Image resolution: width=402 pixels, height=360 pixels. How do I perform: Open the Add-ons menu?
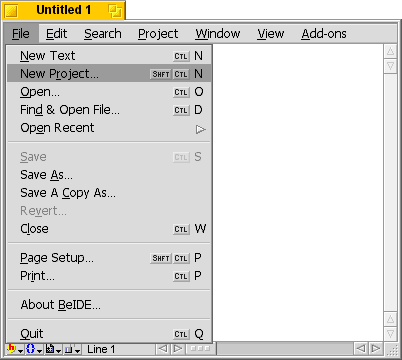[324, 34]
